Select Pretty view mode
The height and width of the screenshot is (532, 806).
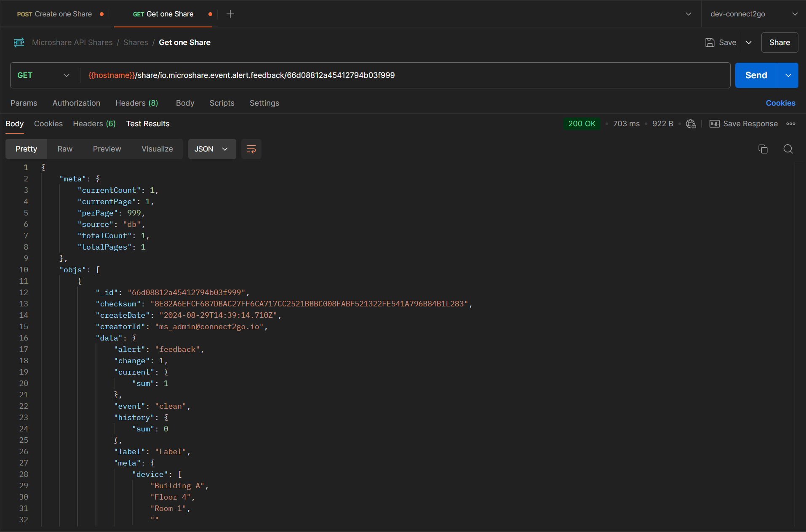[x=26, y=149]
